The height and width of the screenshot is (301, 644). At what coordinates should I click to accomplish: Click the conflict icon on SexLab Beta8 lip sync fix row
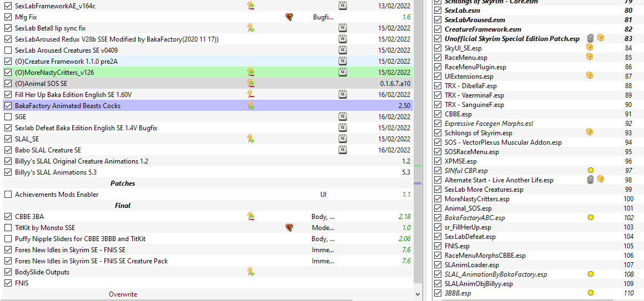click(x=250, y=28)
